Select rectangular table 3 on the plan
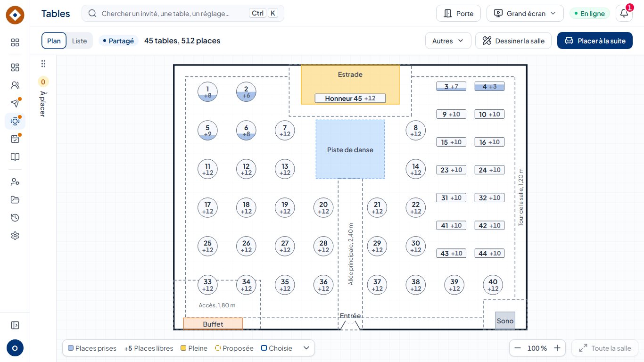This screenshot has height=362, width=644. 451,86
